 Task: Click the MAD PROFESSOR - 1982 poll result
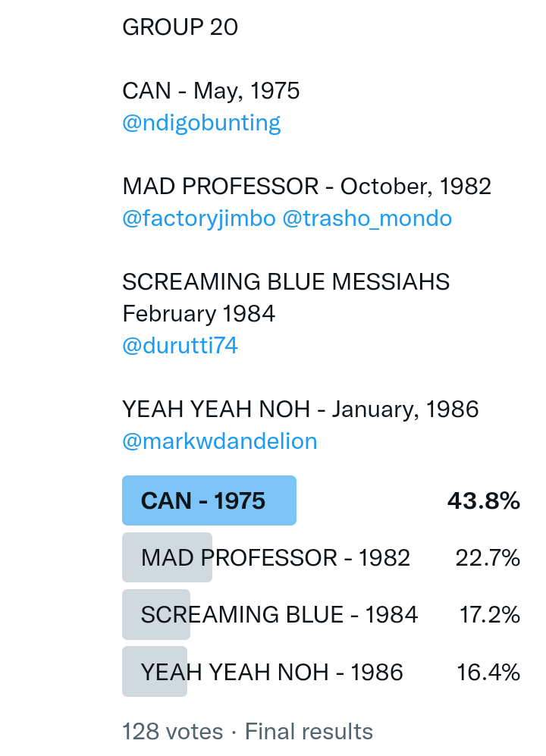pos(275,558)
